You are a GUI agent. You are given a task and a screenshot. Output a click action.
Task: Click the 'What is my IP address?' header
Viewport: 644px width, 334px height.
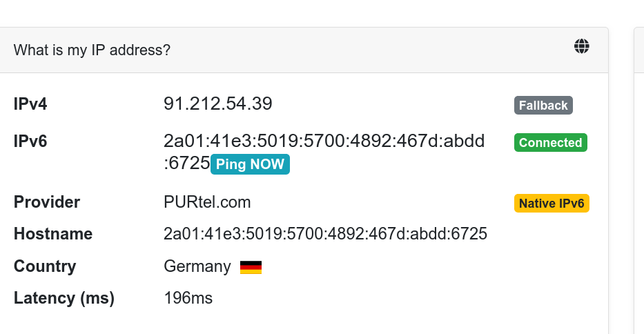[x=92, y=50]
